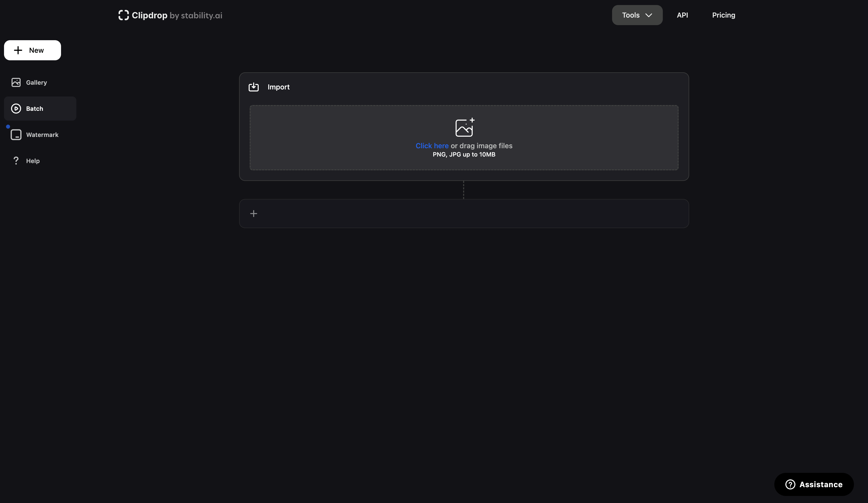
Task: Open the Watermark sidebar item
Action: [x=40, y=135]
